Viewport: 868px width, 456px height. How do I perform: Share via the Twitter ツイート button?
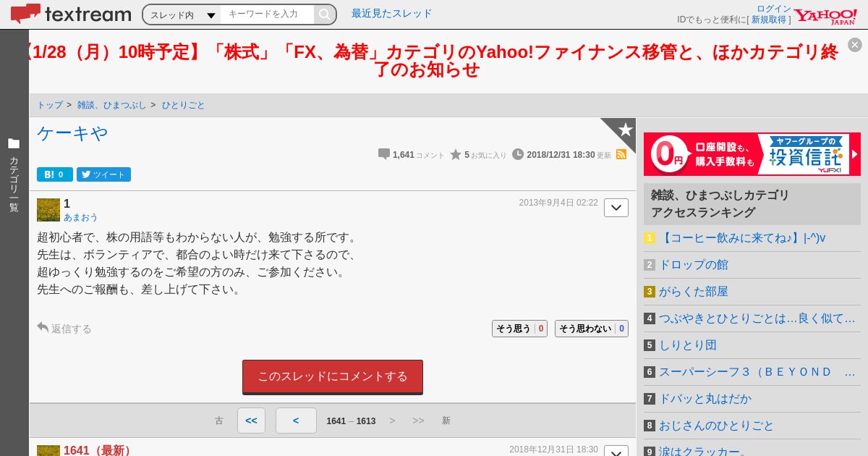pos(103,174)
